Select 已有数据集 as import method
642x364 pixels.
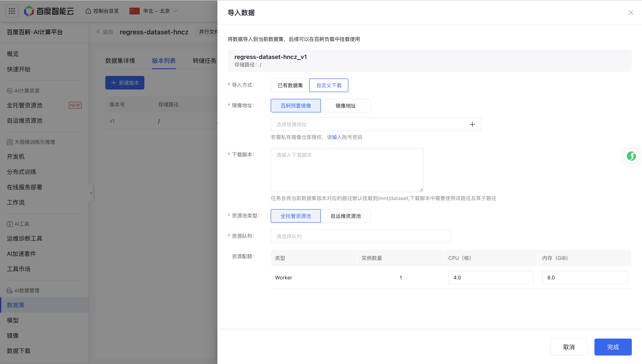tap(290, 85)
